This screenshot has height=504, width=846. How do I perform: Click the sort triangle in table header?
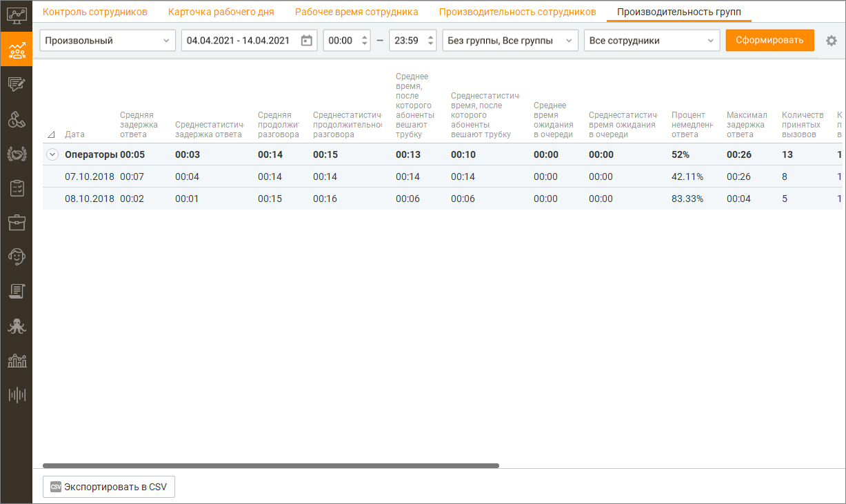click(52, 134)
